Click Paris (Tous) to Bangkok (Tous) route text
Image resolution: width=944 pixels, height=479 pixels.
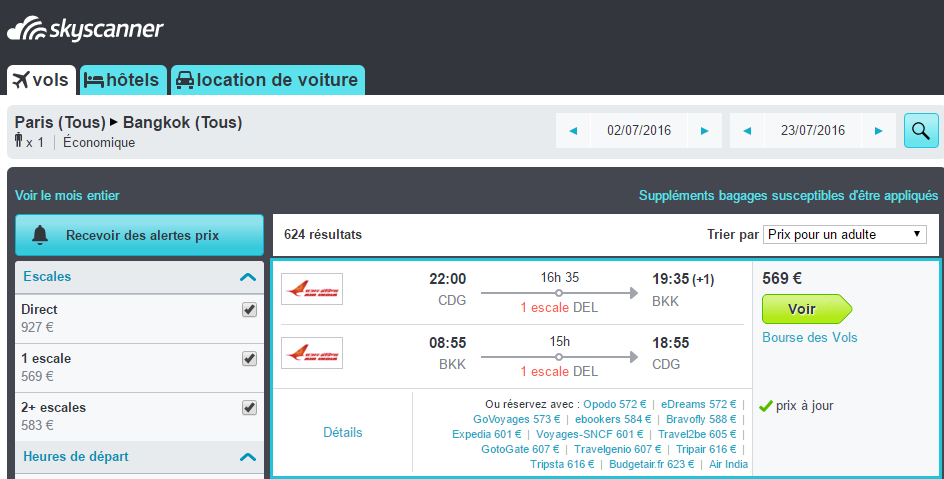[128, 123]
